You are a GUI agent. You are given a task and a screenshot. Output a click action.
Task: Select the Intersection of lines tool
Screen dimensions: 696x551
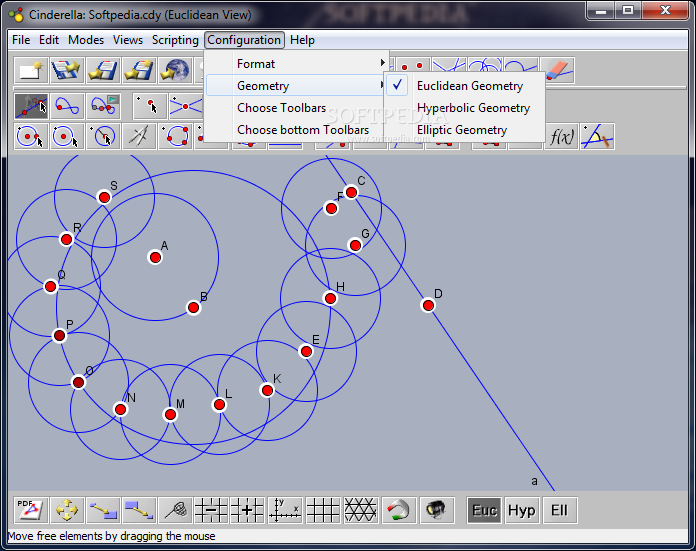tap(186, 106)
